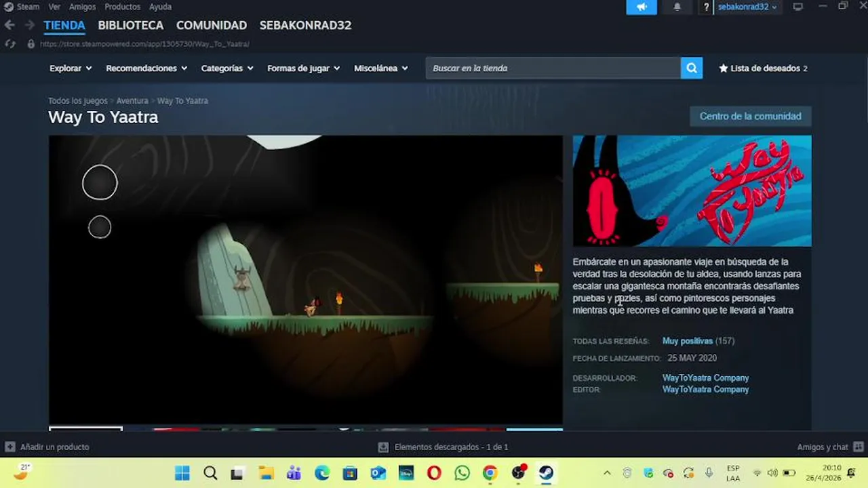Open Elementos descargados status
The height and width of the screenshot is (488, 868).
(443, 447)
